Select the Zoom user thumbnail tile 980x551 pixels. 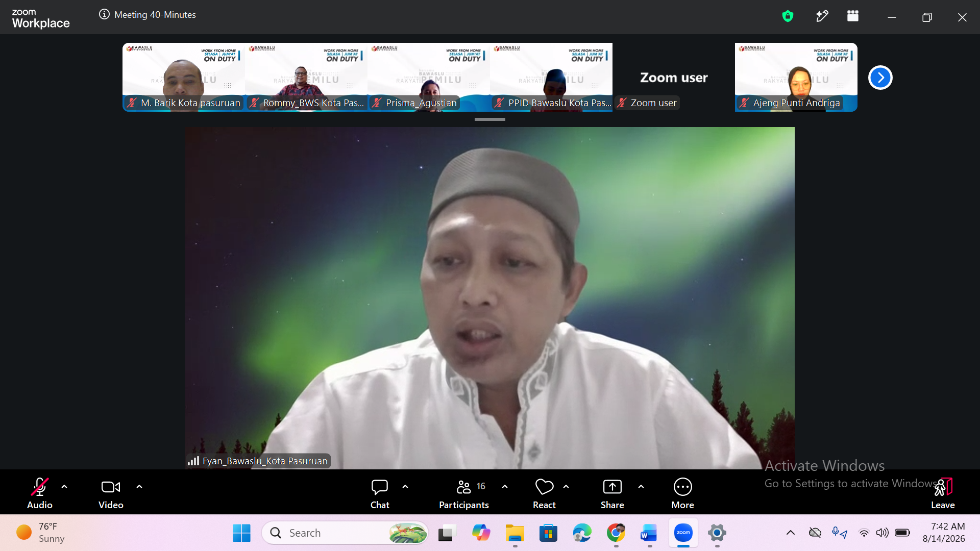674,77
